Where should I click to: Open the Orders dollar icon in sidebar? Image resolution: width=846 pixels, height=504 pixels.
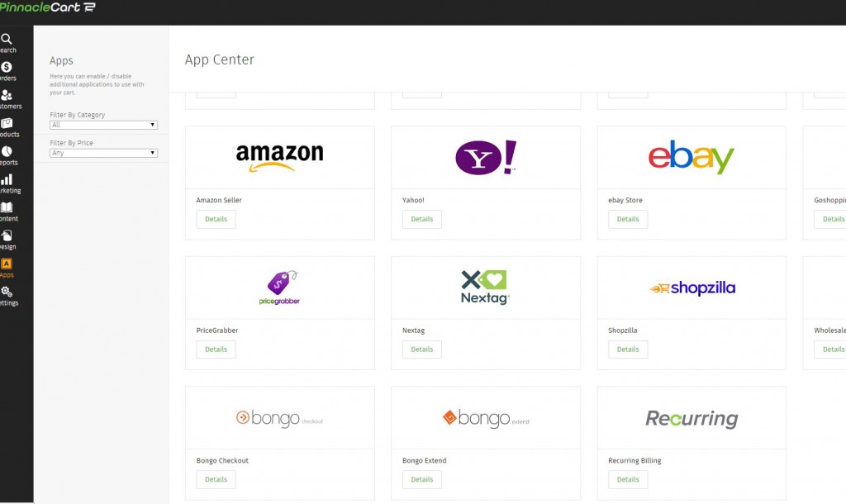(x=7, y=67)
